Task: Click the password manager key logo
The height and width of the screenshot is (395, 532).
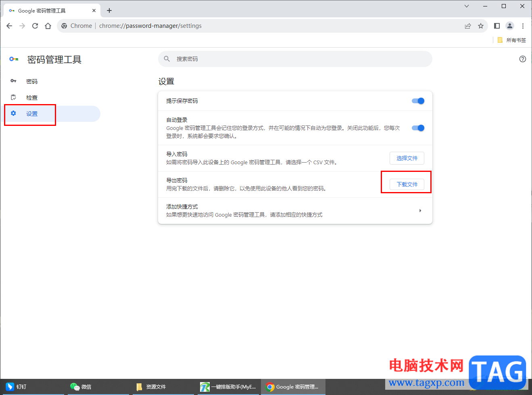Action: 14,59
